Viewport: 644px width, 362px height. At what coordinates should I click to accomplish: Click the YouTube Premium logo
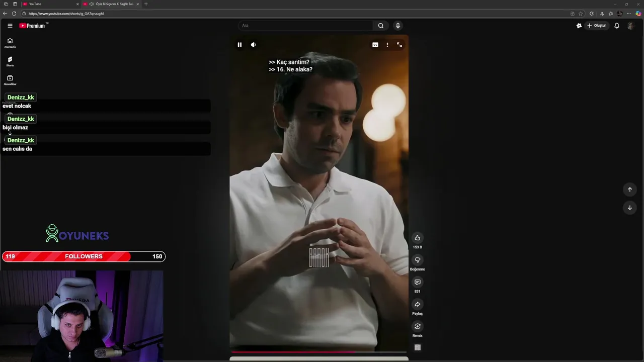pos(32,26)
